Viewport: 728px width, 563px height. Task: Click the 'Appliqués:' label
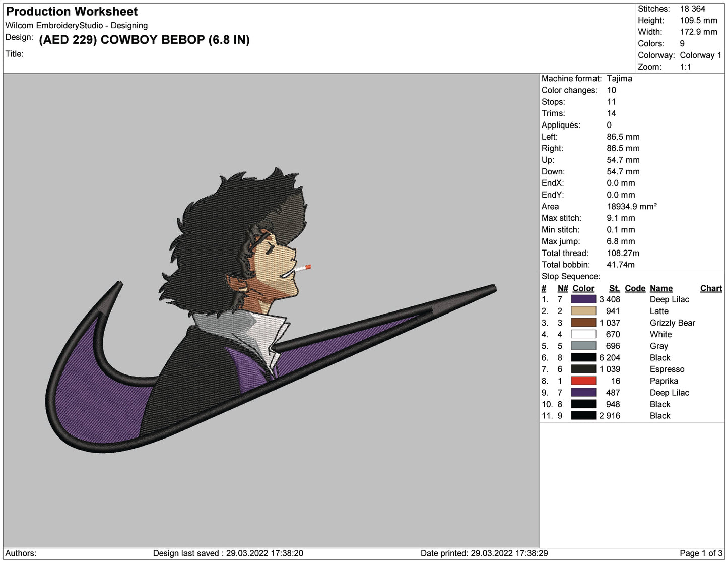(x=561, y=125)
